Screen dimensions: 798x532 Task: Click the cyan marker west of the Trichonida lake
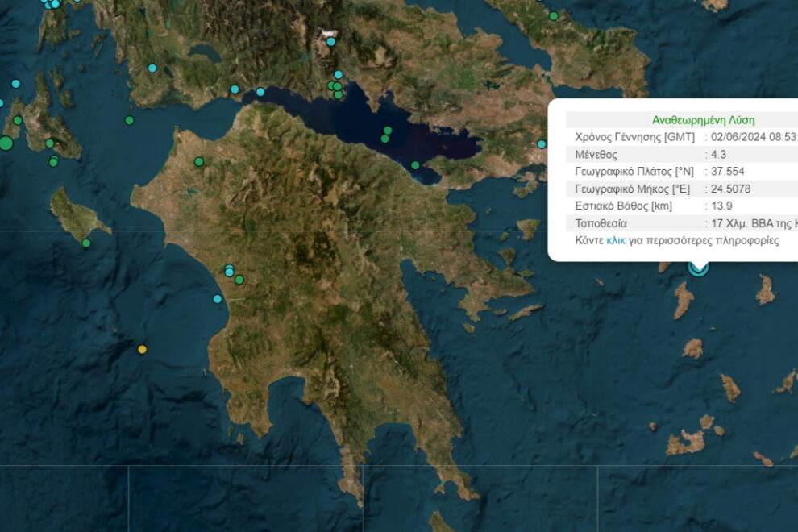coord(152,68)
